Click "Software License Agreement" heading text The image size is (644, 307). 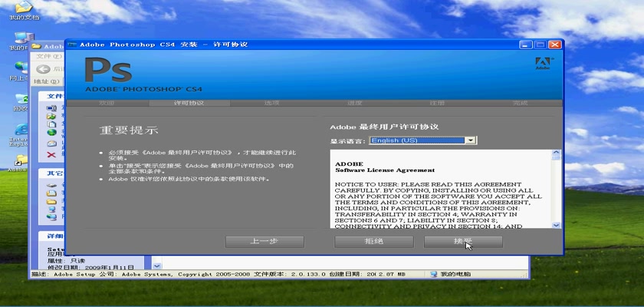coord(385,170)
